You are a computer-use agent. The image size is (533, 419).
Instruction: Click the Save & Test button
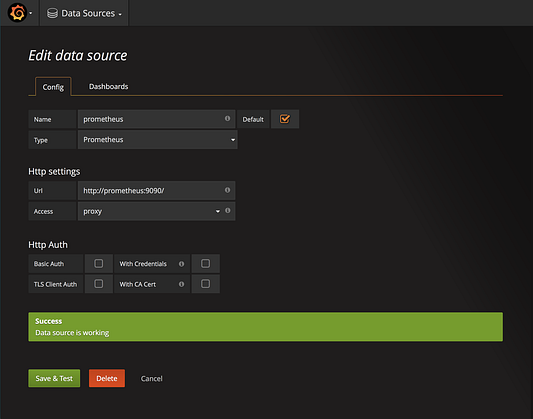pyautogui.click(x=54, y=378)
